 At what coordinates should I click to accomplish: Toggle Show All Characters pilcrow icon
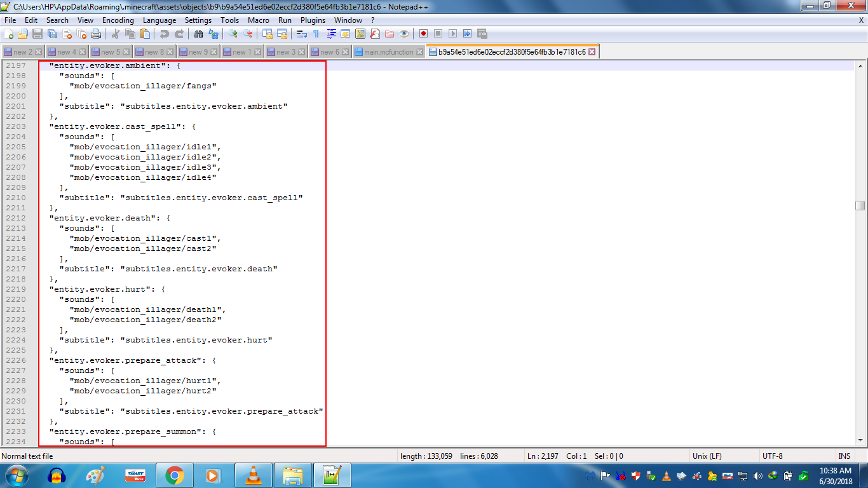[316, 34]
